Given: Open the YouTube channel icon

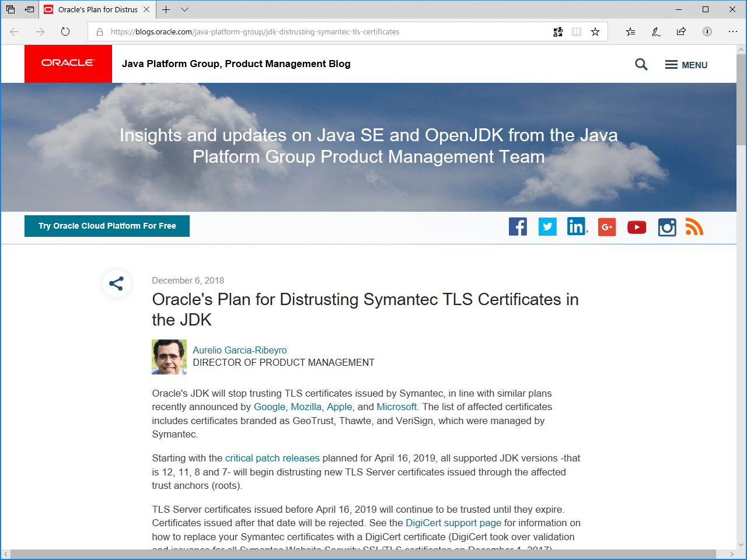Looking at the screenshot, I should coord(636,227).
